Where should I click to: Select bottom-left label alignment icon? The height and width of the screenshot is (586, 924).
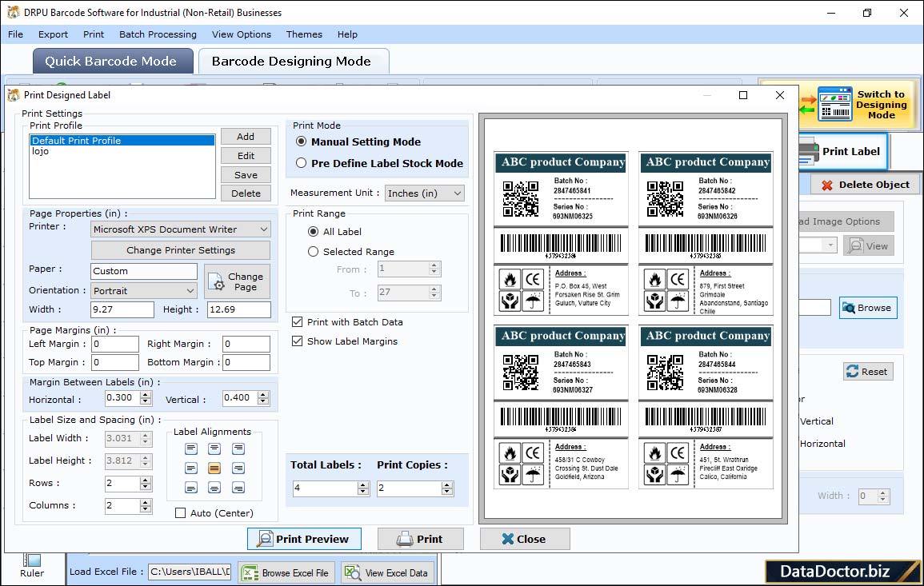click(x=191, y=488)
